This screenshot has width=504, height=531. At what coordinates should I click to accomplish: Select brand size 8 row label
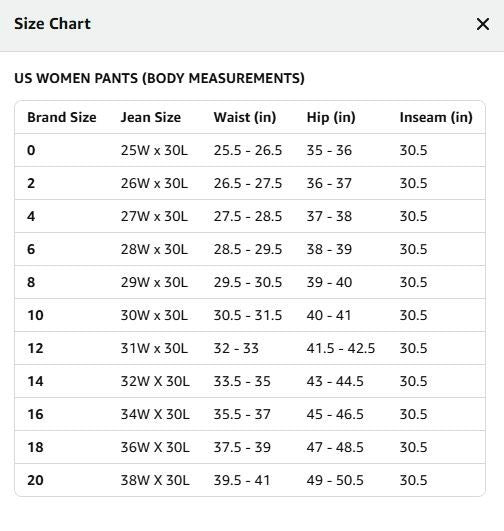pos(31,282)
